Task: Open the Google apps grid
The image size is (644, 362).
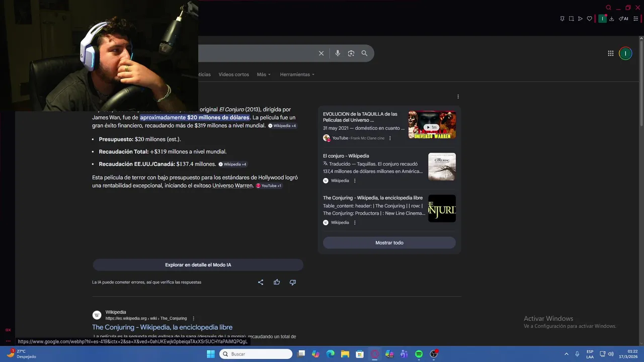Action: click(x=610, y=53)
